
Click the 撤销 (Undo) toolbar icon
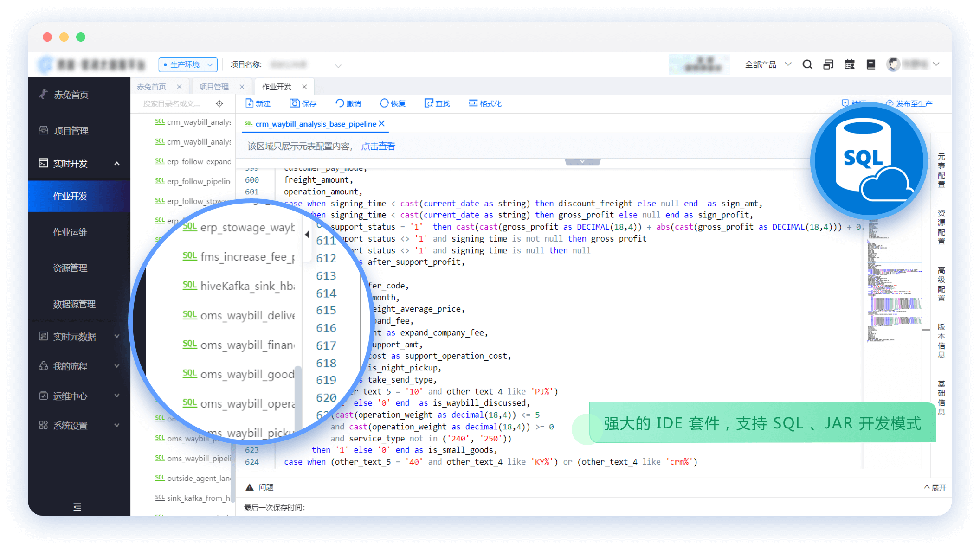click(x=340, y=103)
